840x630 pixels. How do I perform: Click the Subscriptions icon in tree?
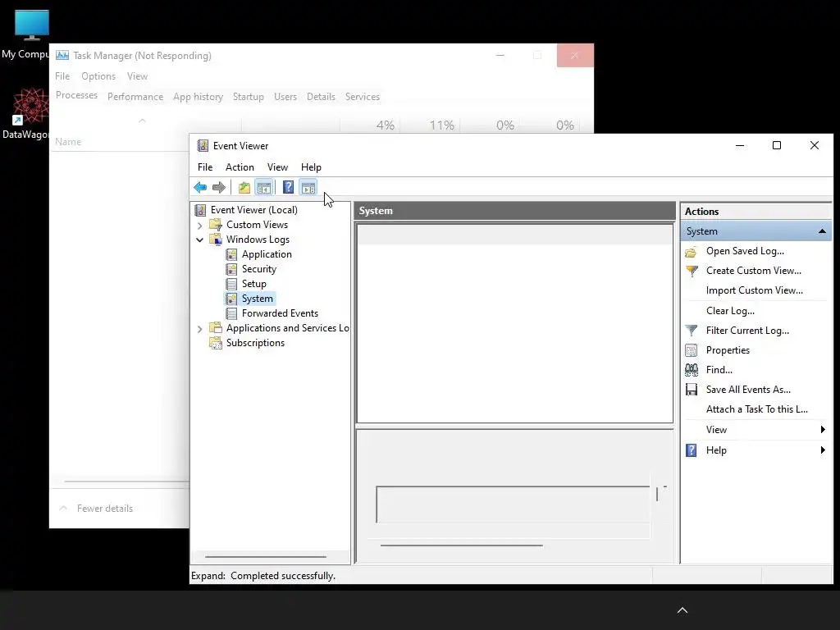click(x=216, y=343)
